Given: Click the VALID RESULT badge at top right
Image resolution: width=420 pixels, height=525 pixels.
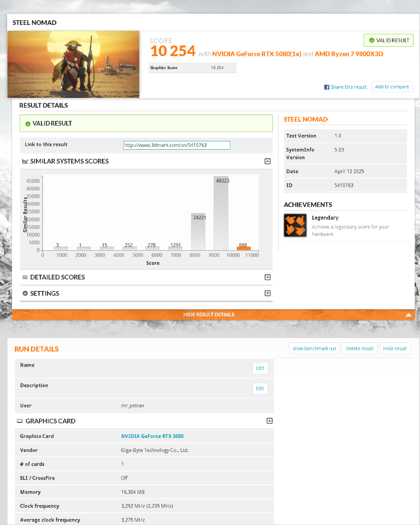Looking at the screenshot, I should [x=388, y=40].
